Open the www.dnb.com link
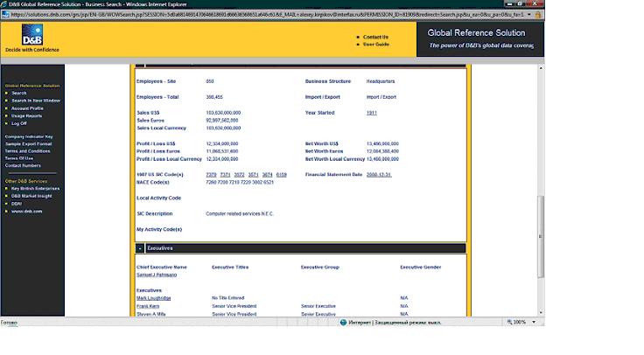 point(27,212)
